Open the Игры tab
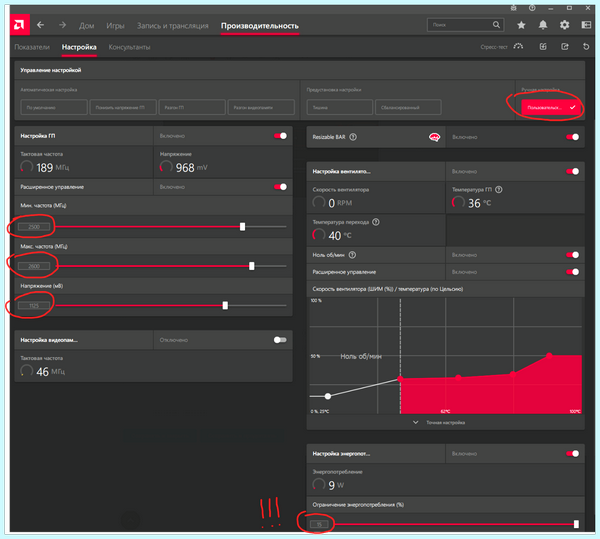The image size is (600, 539). (x=115, y=26)
